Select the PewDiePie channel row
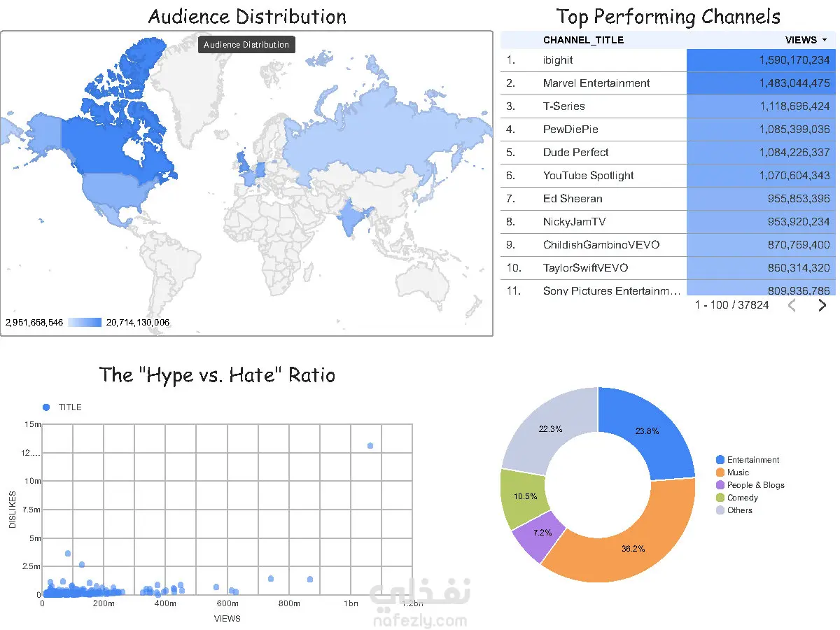Image resolution: width=840 pixels, height=630 pixels. click(x=668, y=129)
